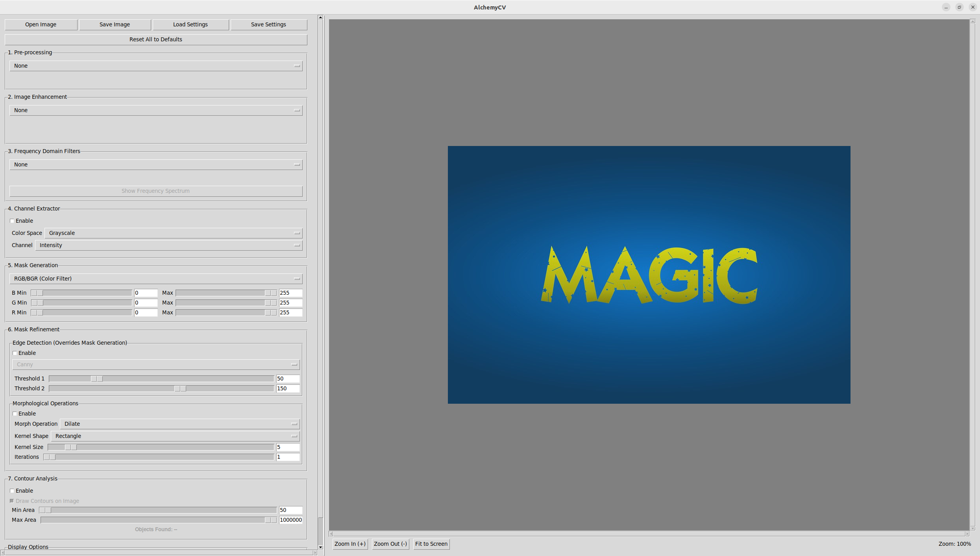980x556 pixels.
Task: Open the Mask Generation RGB/BGR dropdown
Action: 156,279
